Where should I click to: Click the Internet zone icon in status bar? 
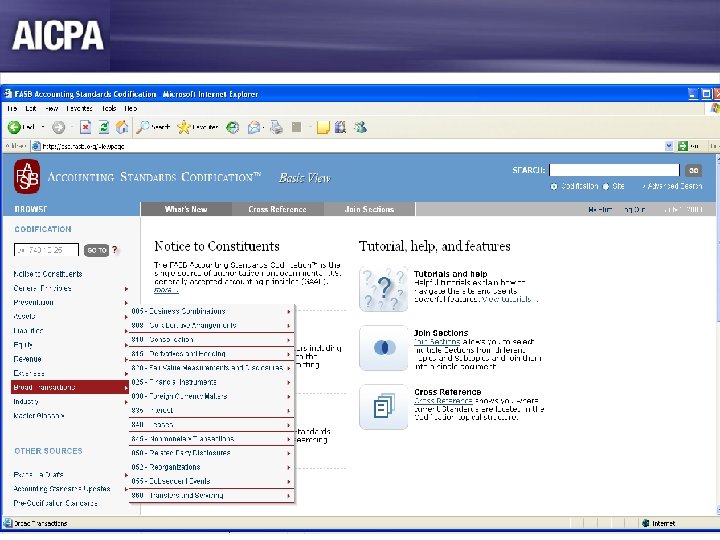[x=646, y=523]
